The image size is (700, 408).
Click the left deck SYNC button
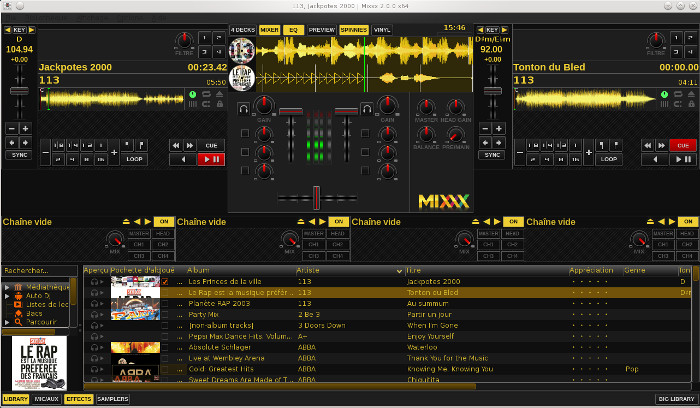tap(19, 155)
